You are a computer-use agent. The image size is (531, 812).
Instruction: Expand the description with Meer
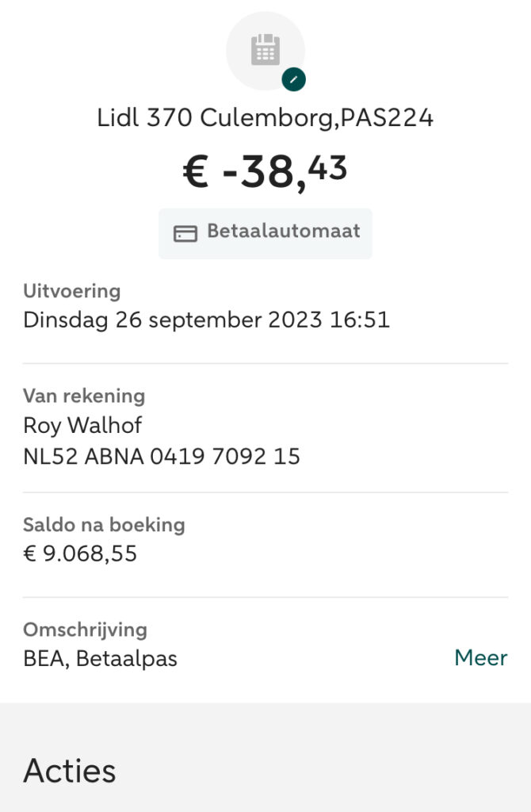pos(480,657)
